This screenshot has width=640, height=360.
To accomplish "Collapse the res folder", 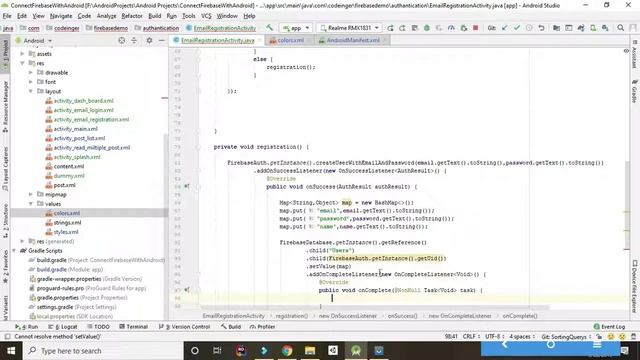I will [22, 63].
